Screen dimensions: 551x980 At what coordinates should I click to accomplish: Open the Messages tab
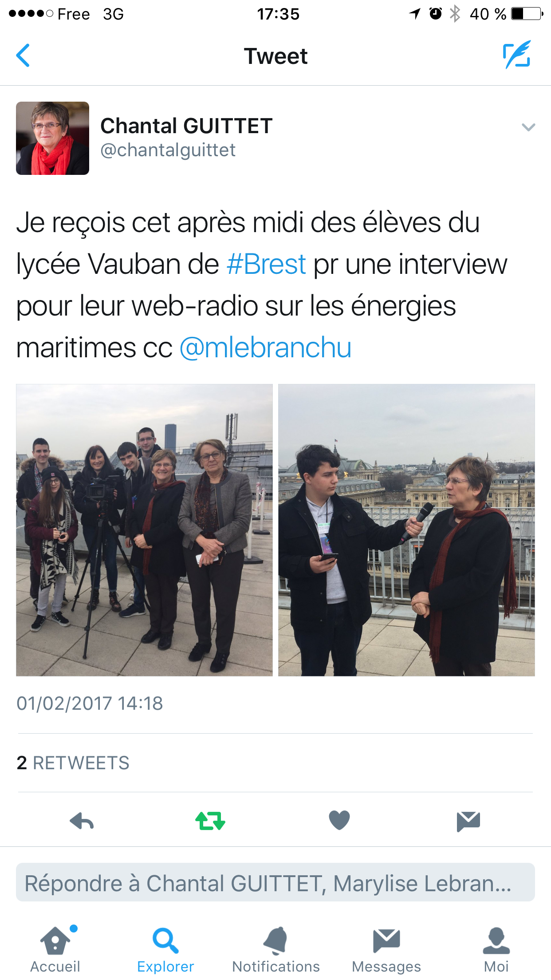[x=386, y=950]
